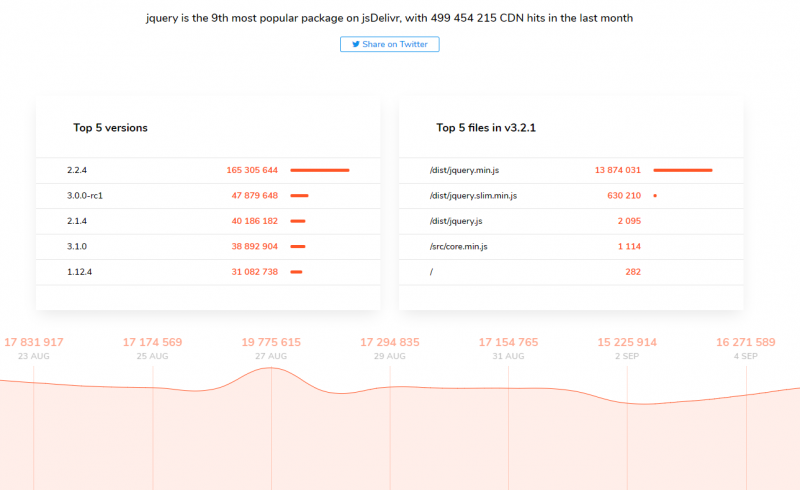Click file hit count 2 095
Viewport: 800px width, 490px height.
point(629,221)
